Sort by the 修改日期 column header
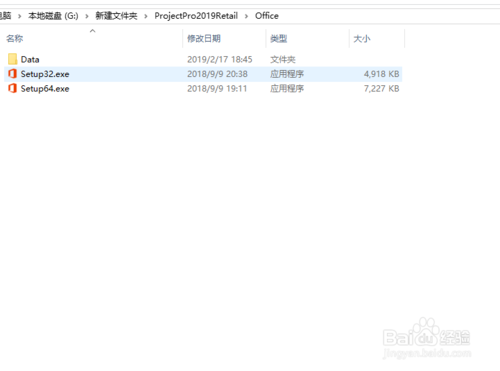The width and height of the screenshot is (500, 371). click(x=204, y=39)
